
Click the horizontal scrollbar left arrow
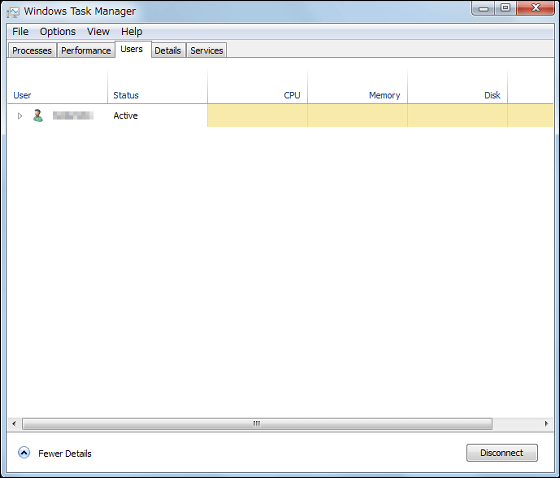click(x=14, y=424)
